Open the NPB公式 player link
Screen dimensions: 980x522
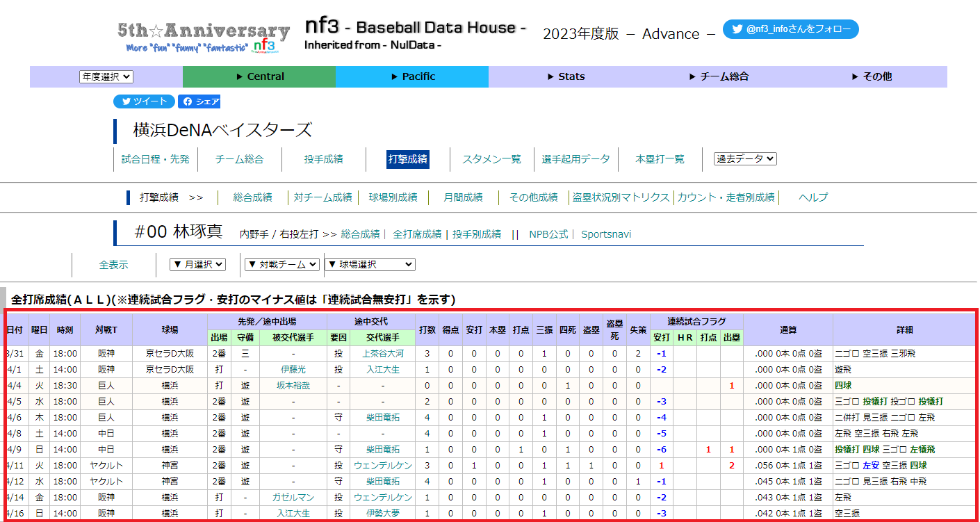tap(548, 234)
